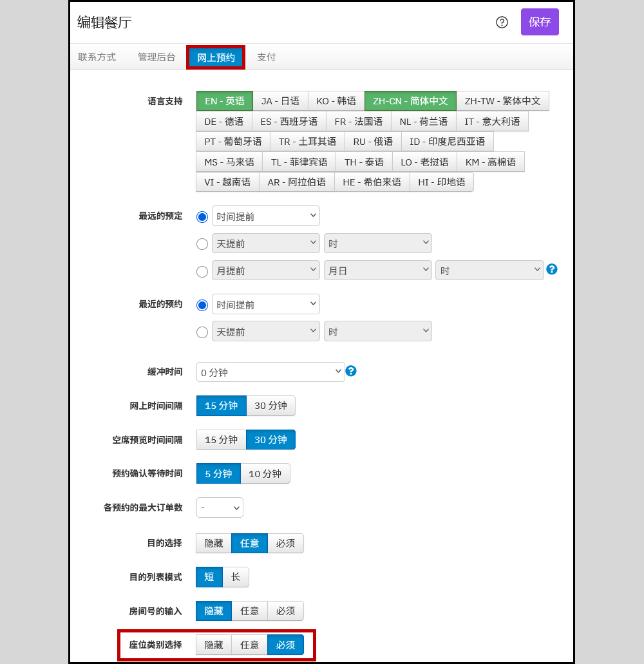This screenshot has height=664, width=644.
Task: Open the 支付 tab
Action: point(267,57)
